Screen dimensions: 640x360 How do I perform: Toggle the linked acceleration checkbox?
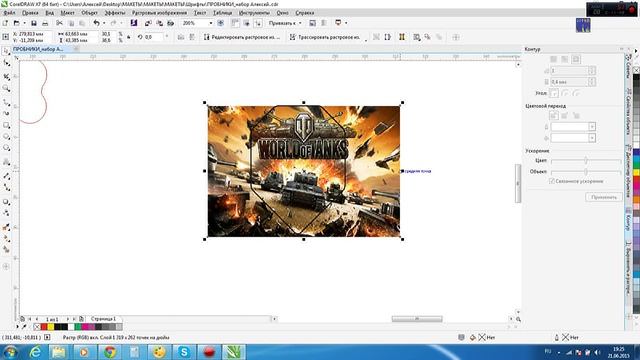coord(552,181)
